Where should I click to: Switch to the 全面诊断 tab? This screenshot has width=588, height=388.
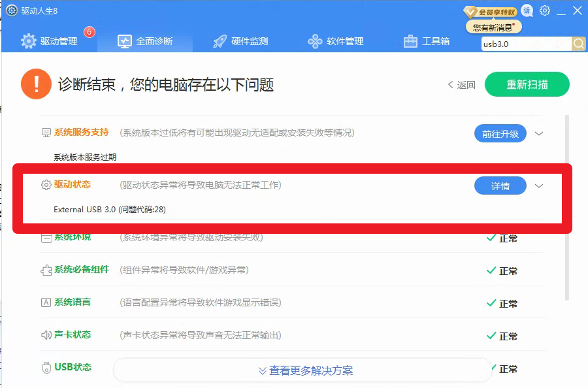pos(145,41)
